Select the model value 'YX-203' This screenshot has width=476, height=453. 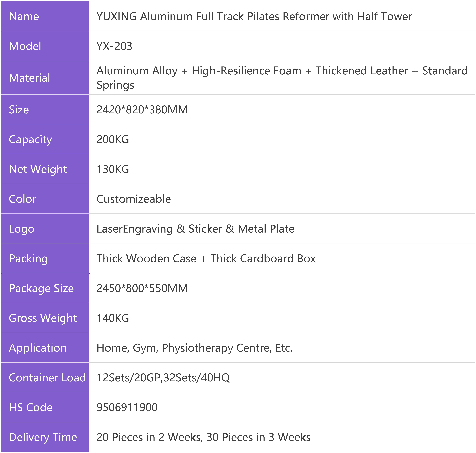click(x=114, y=46)
